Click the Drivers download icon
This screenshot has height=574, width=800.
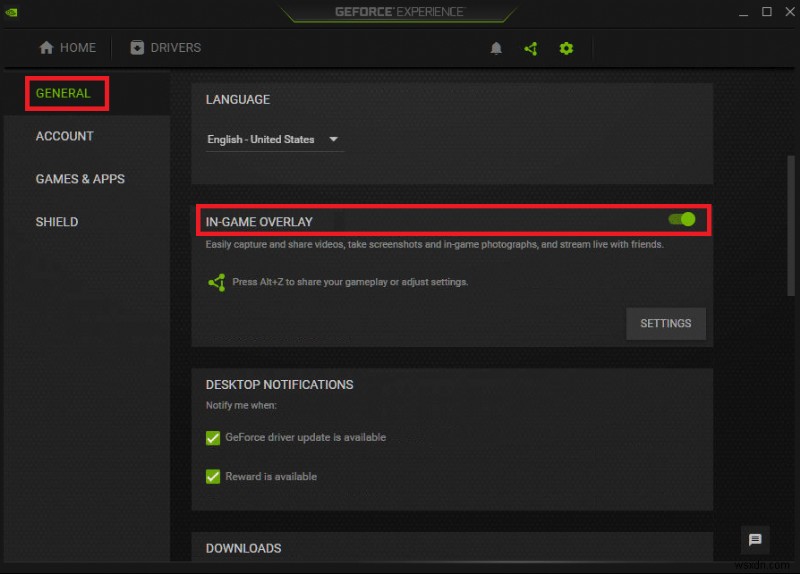[x=137, y=47]
